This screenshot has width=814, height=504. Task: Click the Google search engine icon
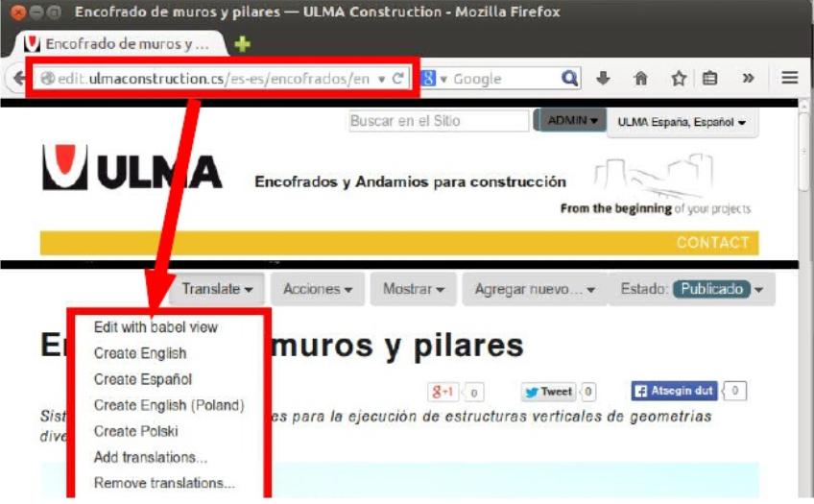428,79
